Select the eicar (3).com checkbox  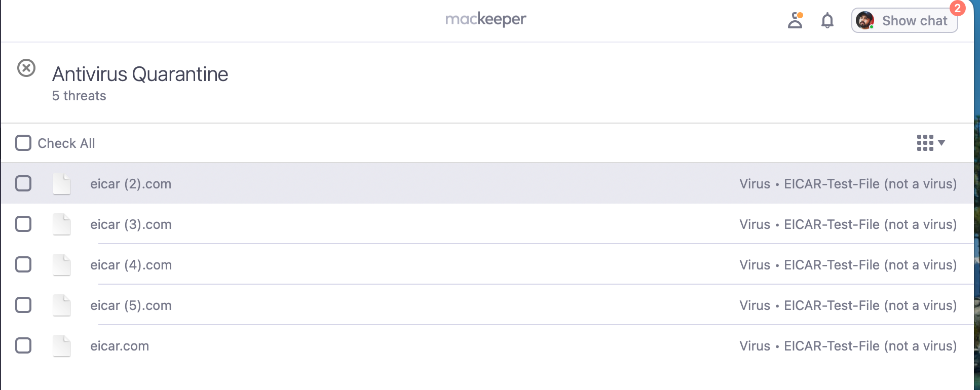(x=23, y=224)
